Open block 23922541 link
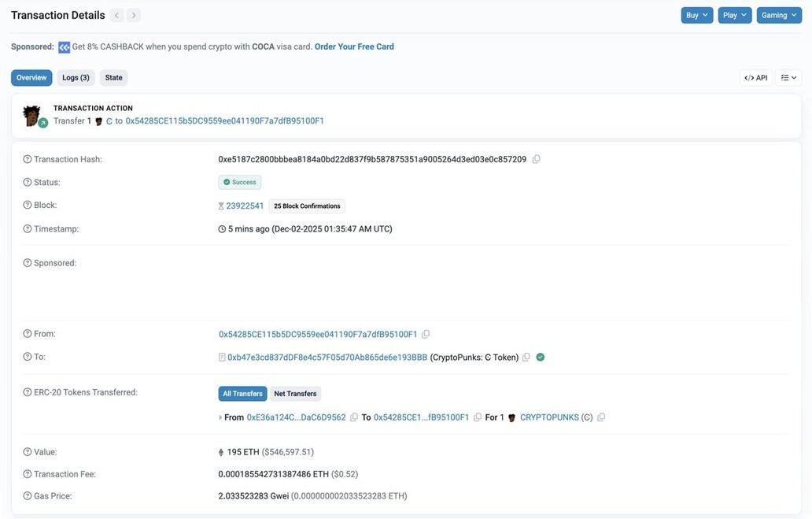812x519 pixels. click(245, 206)
